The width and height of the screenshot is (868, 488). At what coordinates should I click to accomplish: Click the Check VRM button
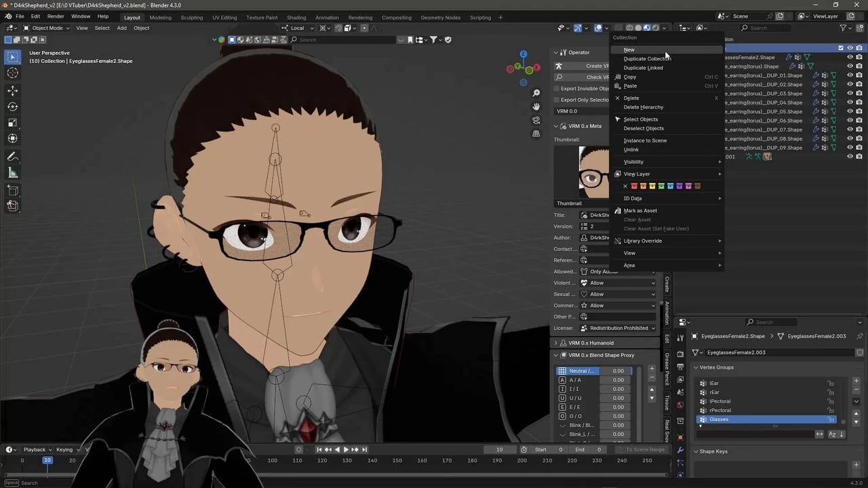[581, 77]
